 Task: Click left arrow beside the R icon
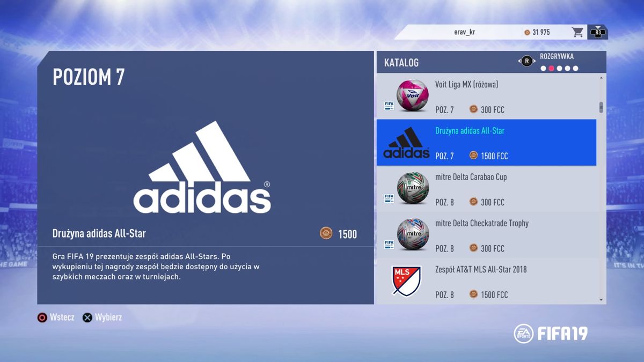519,61
